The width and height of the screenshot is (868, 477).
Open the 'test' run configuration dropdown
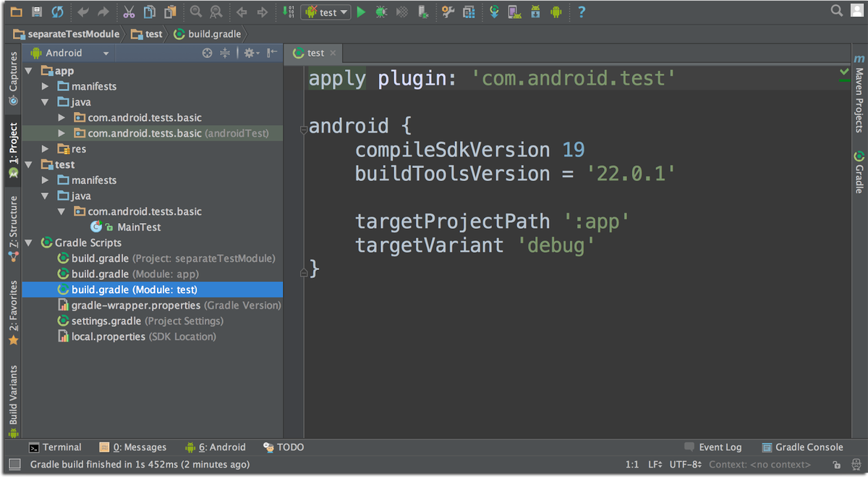326,12
